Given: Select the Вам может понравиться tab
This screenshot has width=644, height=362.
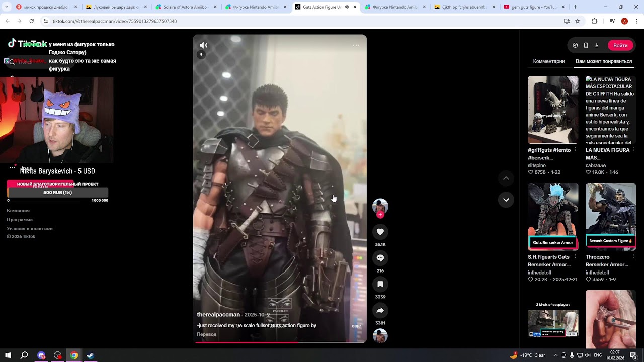Looking at the screenshot, I should [x=604, y=61].
